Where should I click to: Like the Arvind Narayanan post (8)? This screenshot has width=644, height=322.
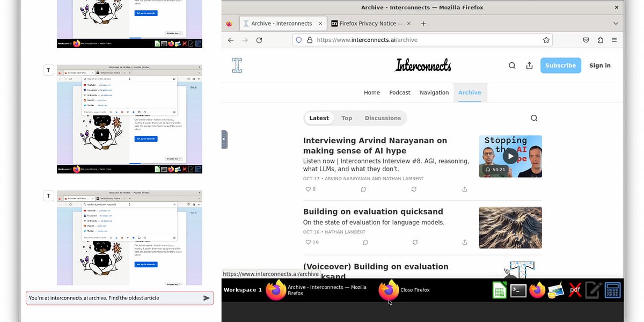[x=310, y=189]
